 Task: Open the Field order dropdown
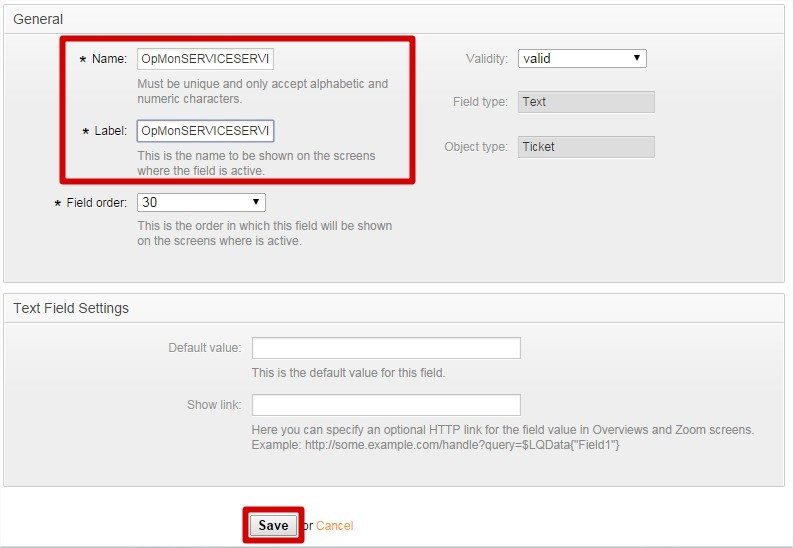click(x=201, y=203)
